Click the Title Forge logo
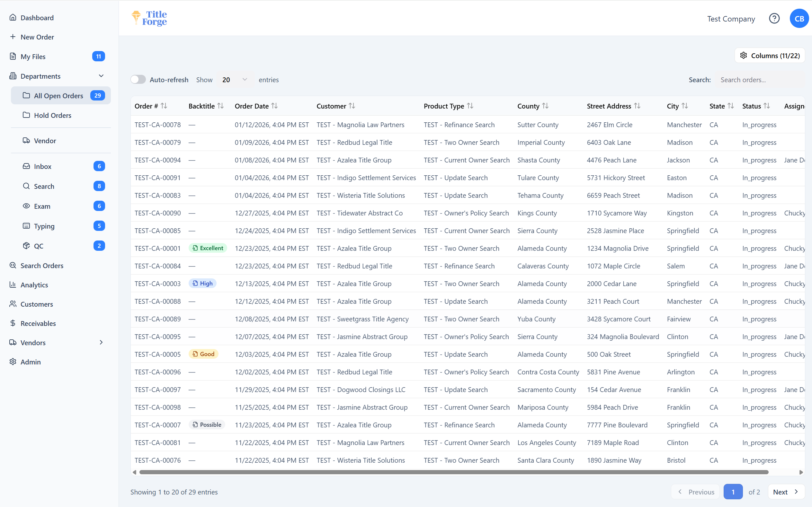The image size is (812, 507). [x=149, y=18]
